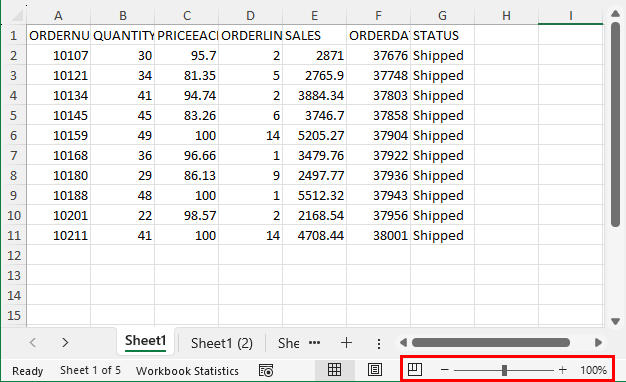Click price cell 94.74
The height and width of the screenshot is (382, 626).
pos(186,95)
